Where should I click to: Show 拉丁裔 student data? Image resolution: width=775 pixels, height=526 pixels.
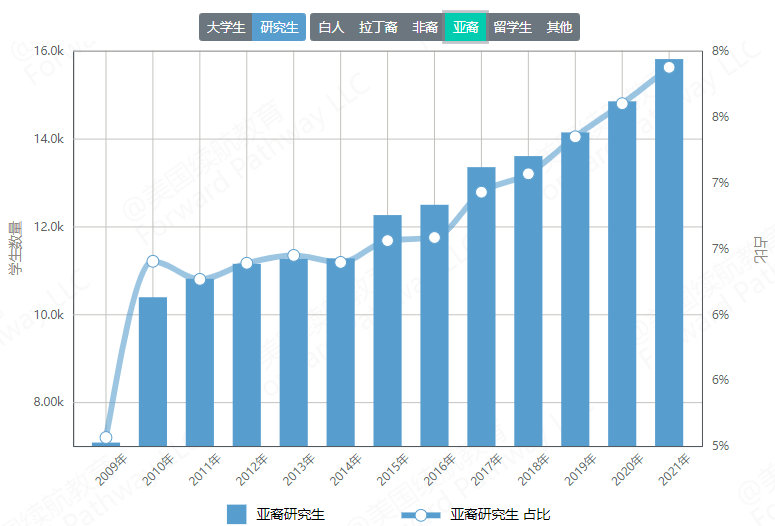click(x=378, y=27)
